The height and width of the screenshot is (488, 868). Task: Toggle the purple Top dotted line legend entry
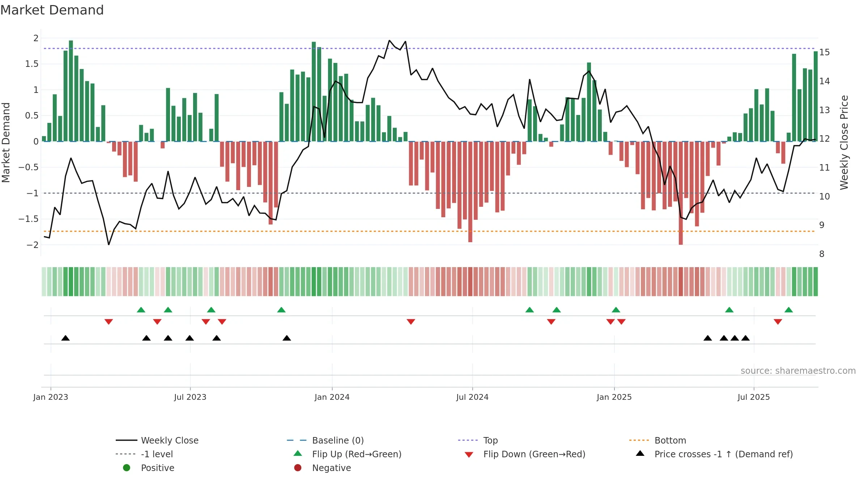pos(478,440)
